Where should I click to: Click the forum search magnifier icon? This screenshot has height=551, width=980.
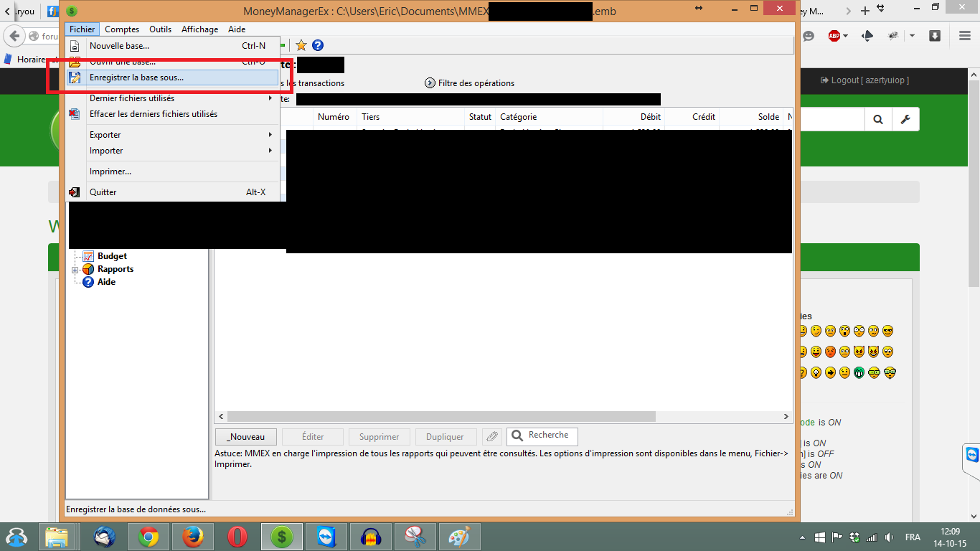tap(878, 120)
